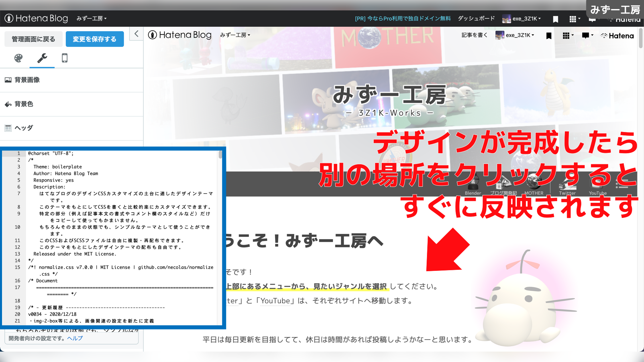Click the preview Hatena Blog logo

click(180, 35)
